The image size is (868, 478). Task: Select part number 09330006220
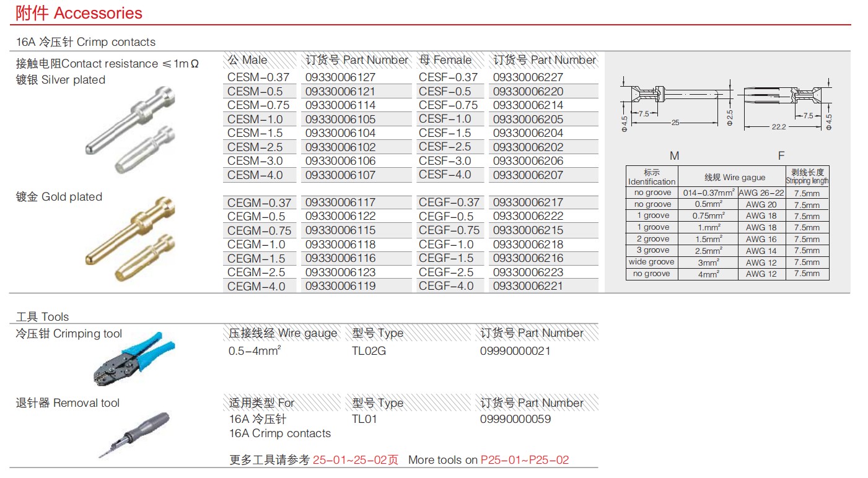(x=528, y=92)
